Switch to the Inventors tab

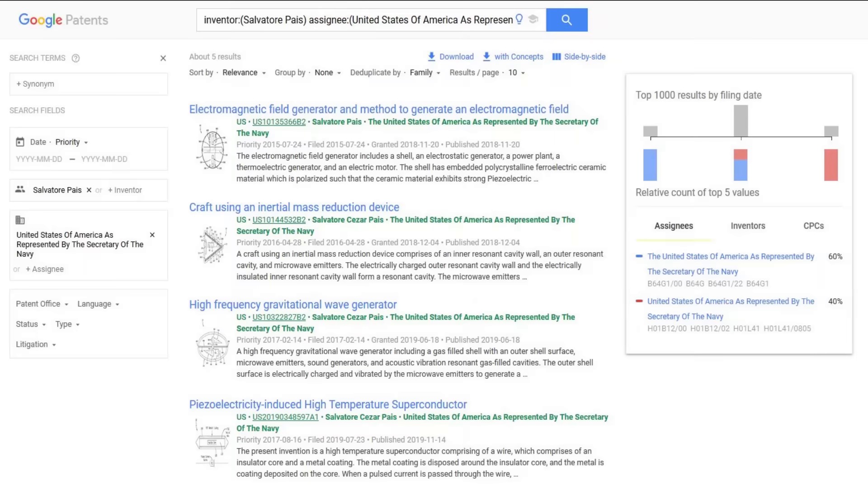(x=748, y=226)
